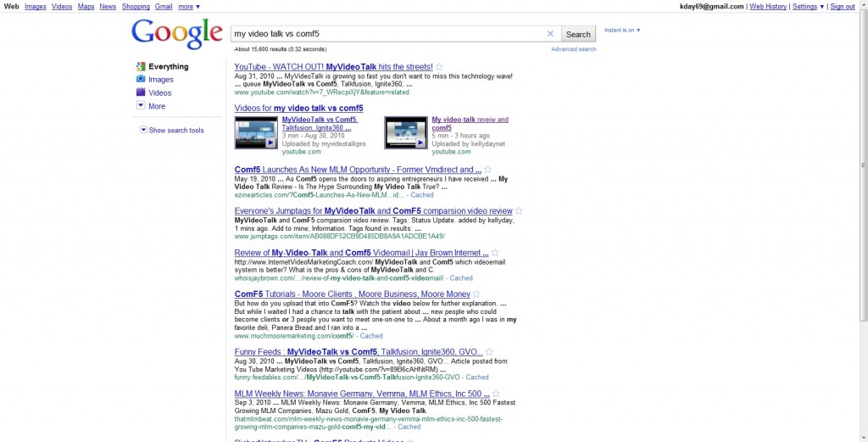Viewport: 868px width, 442px height.
Task: Open 'YouTube - WATCH OUT! MyVideoTalk hits the streets' result
Action: (x=333, y=67)
